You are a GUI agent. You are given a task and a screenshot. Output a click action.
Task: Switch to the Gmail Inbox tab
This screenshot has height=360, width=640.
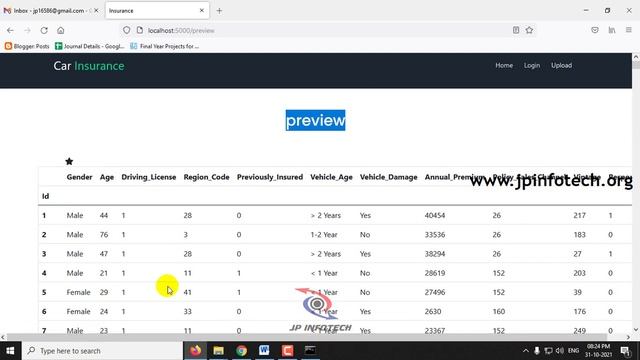[x=51, y=11]
